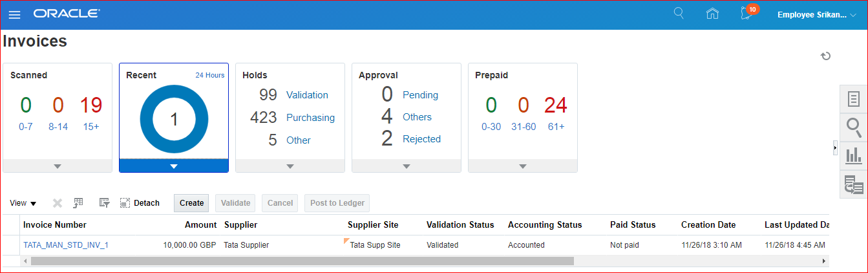
Task: Expand the Scanned tile arrow
Action: 58,166
